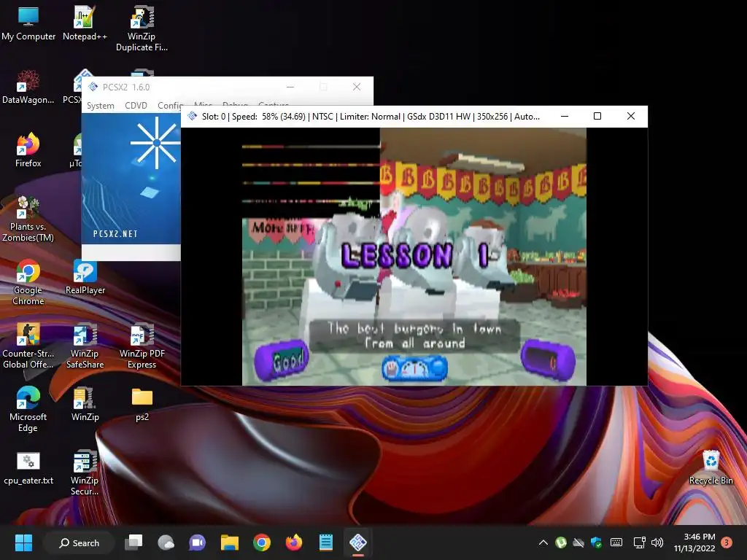Open the CDVD menu in PCSX2
Image resolution: width=747 pixels, height=560 pixels.
pos(136,105)
